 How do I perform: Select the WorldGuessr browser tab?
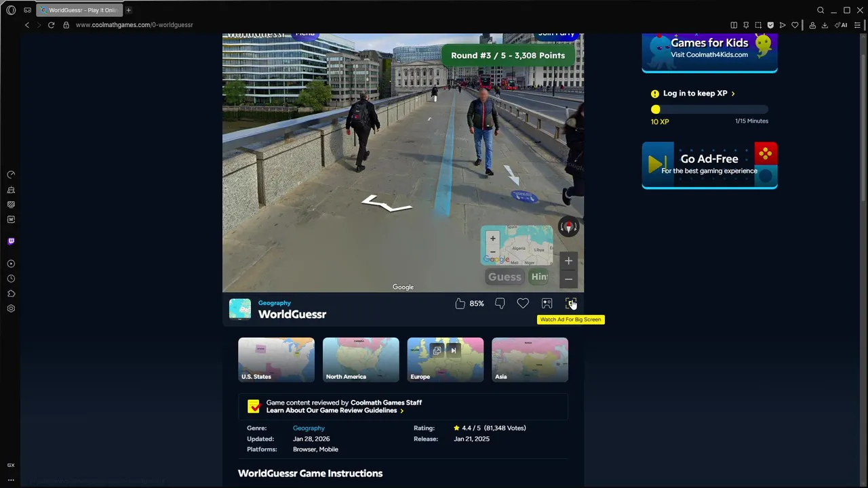(79, 10)
